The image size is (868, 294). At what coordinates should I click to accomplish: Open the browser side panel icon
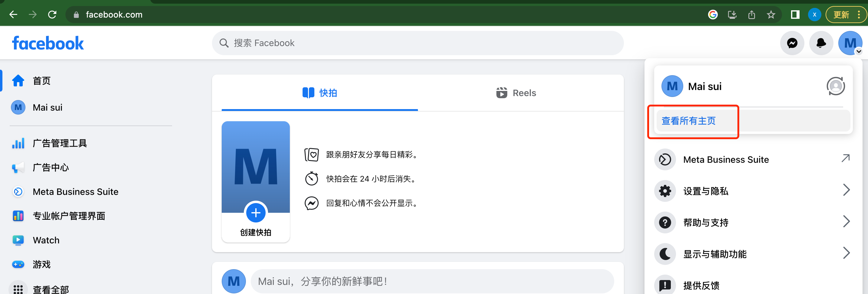pyautogui.click(x=795, y=15)
